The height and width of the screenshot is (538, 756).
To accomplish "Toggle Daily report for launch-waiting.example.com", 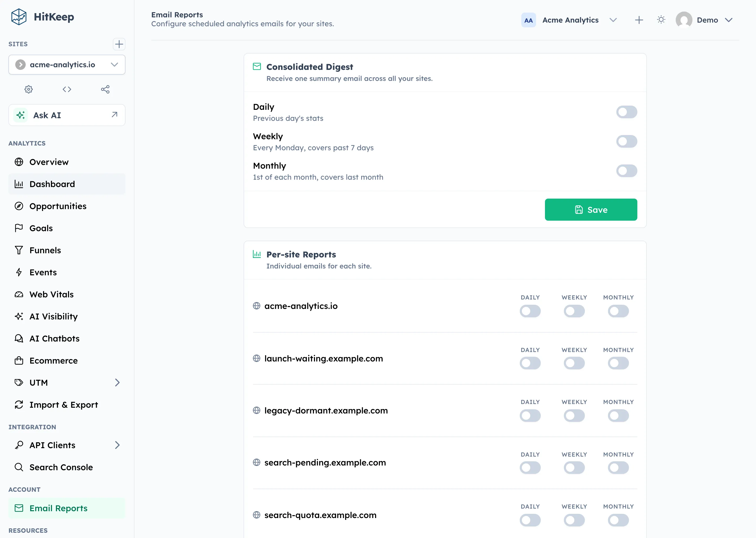I will [x=530, y=363].
